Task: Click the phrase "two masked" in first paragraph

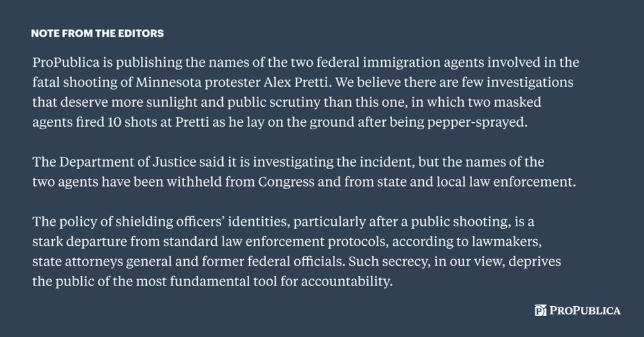Action: coord(515,103)
